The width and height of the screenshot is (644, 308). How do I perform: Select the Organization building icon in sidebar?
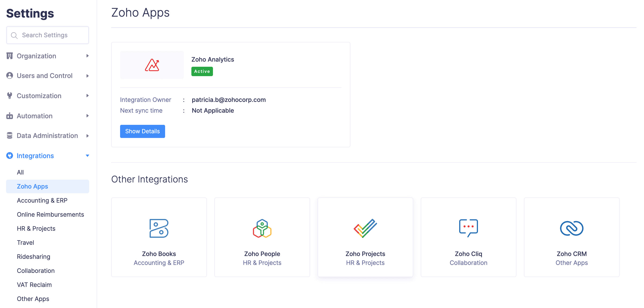click(x=10, y=56)
